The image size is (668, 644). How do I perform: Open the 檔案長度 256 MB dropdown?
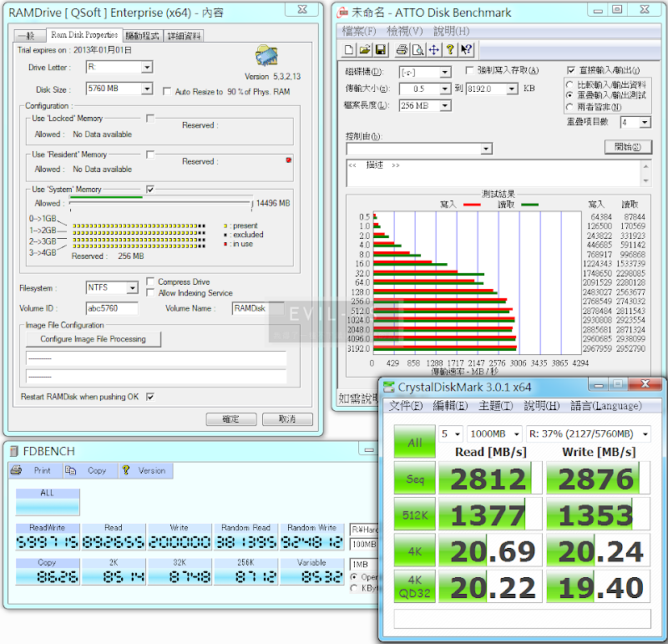[445, 105]
